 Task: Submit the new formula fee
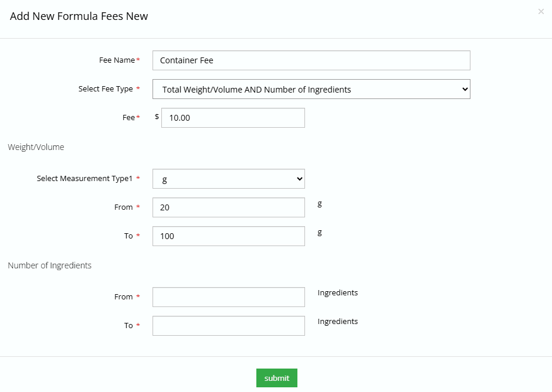pyautogui.click(x=277, y=378)
